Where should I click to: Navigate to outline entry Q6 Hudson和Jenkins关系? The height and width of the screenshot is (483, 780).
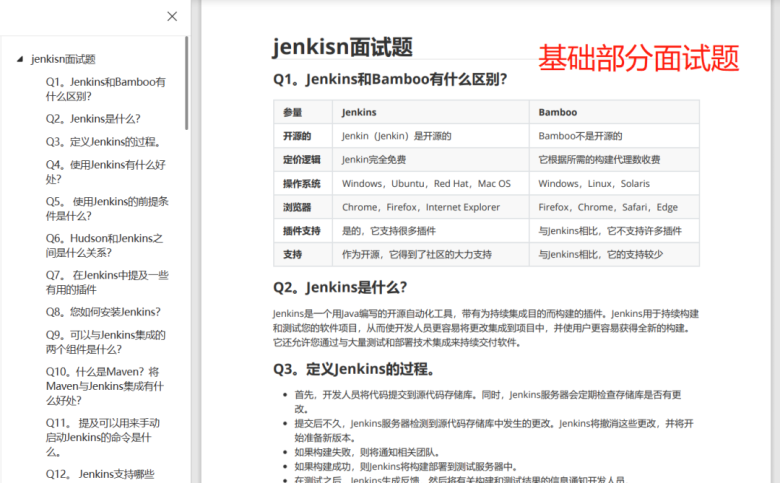pos(104,245)
